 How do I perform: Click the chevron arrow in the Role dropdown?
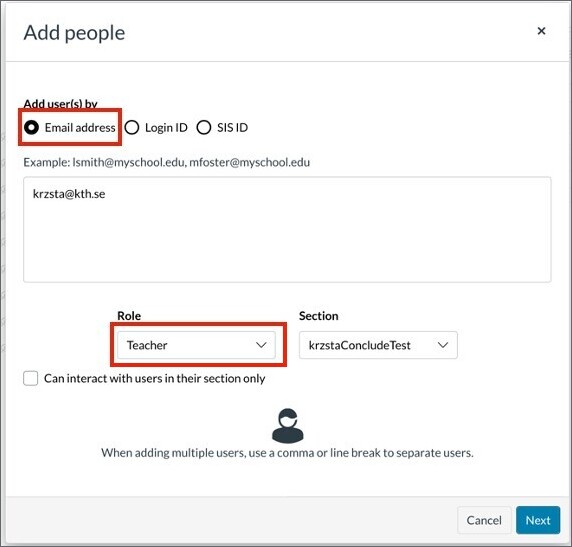coord(261,345)
